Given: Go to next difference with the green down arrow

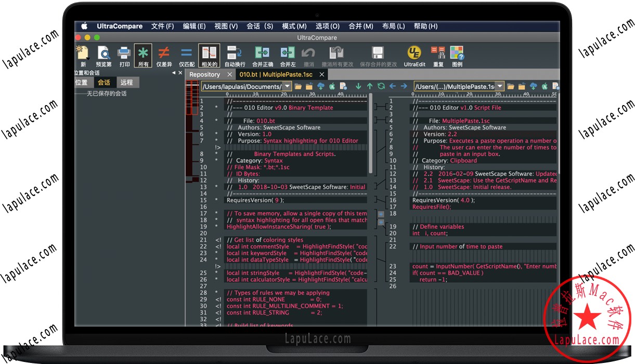Looking at the screenshot, I should (x=358, y=86).
